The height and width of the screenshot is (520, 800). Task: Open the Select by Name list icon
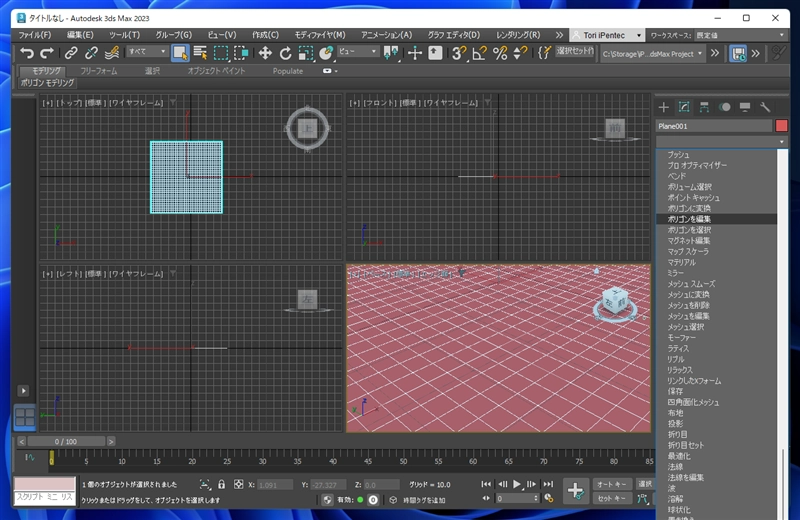tap(200, 53)
